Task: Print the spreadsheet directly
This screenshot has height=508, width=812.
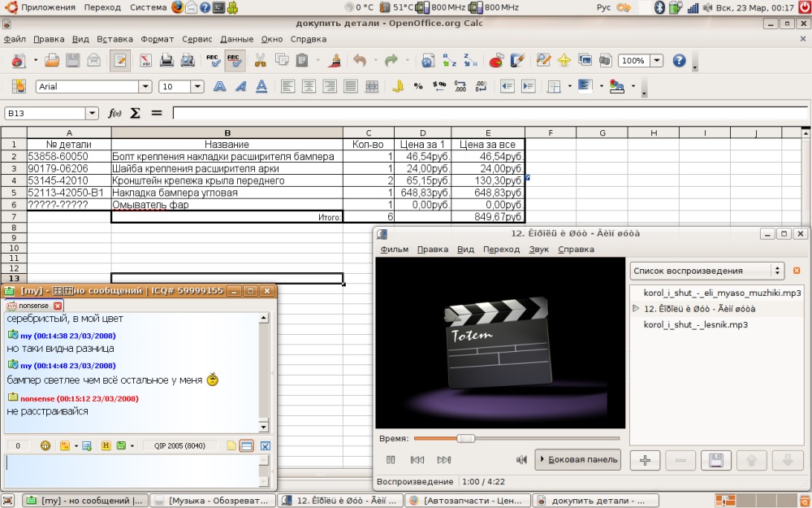Action: tap(166, 61)
